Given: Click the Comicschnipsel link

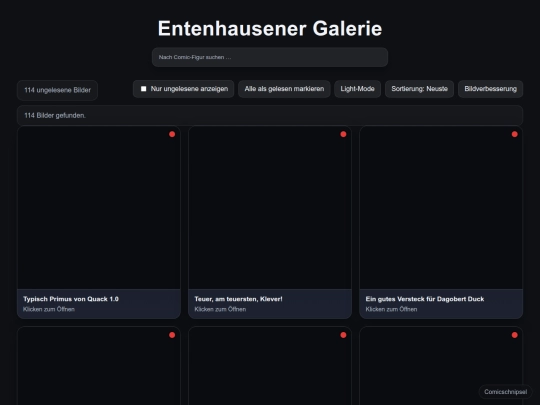Looking at the screenshot, I should tap(505, 392).
